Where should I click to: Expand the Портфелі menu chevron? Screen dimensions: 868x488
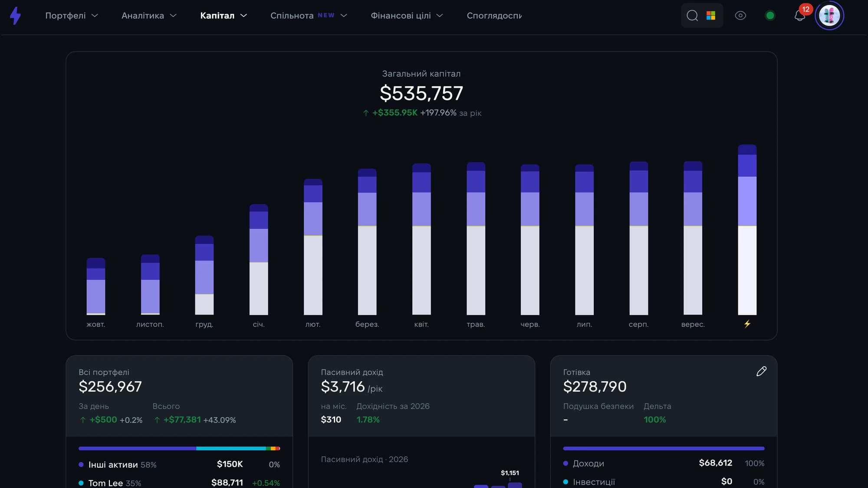click(x=95, y=16)
